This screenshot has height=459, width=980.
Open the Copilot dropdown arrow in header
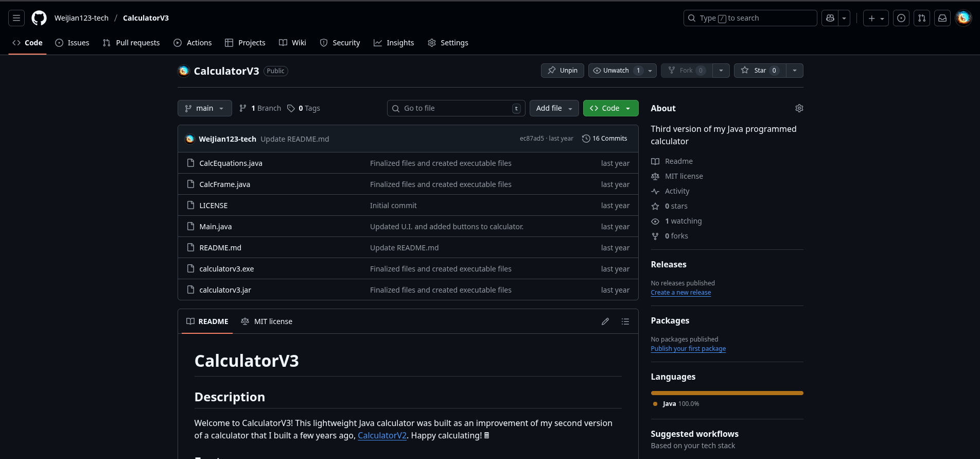coord(844,18)
